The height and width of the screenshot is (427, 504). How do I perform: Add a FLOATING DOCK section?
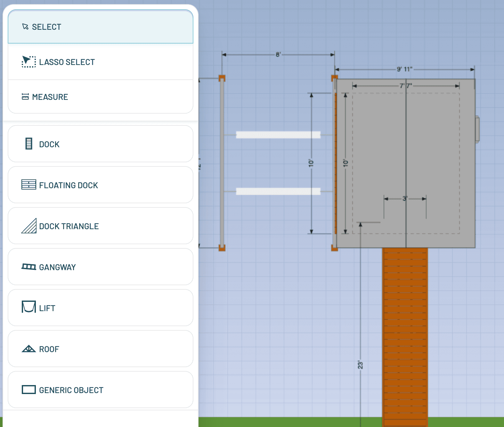click(x=101, y=185)
